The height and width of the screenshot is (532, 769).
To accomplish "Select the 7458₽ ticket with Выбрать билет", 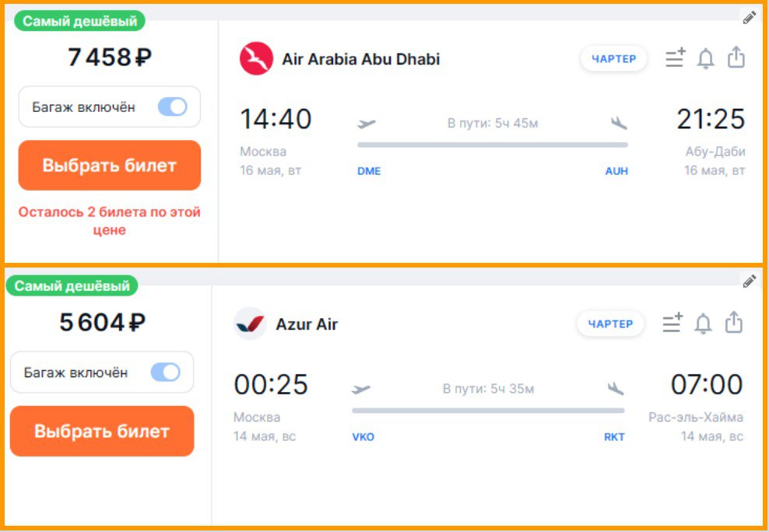I will [x=110, y=166].
